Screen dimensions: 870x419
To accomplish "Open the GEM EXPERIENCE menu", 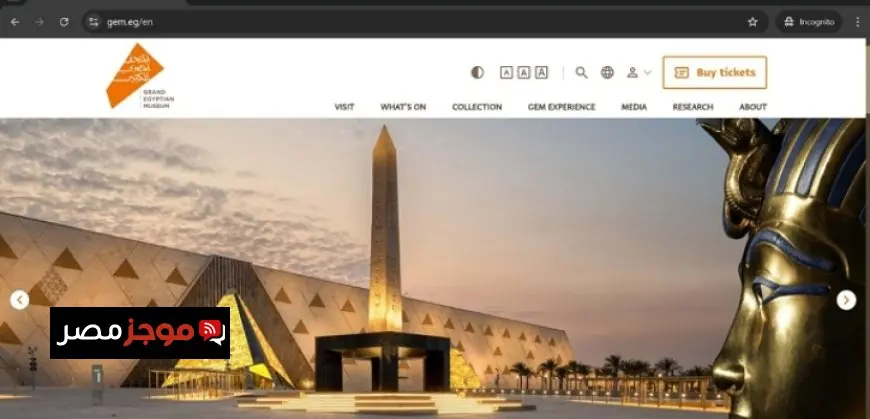I will (x=562, y=107).
